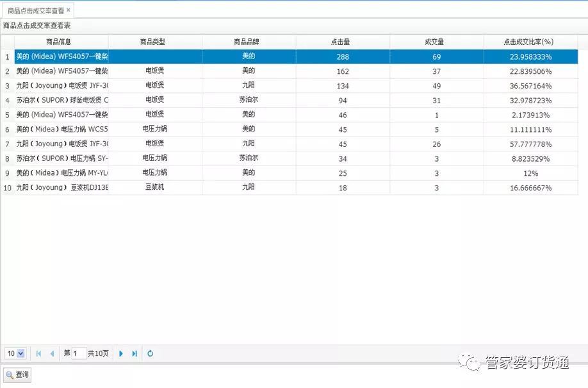Image resolution: width=588 pixels, height=388 pixels.
Task: Click the 点击量 18 cell
Action: 343,188
